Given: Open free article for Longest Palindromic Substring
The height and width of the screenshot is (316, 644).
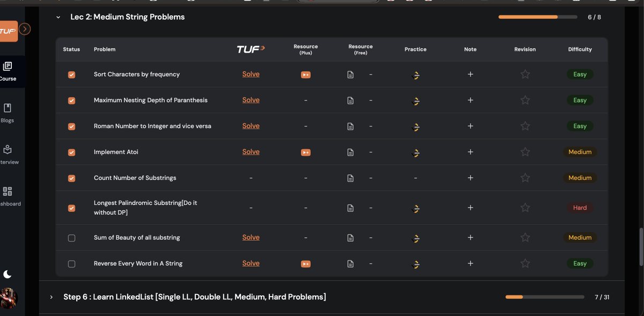Looking at the screenshot, I should [x=350, y=208].
